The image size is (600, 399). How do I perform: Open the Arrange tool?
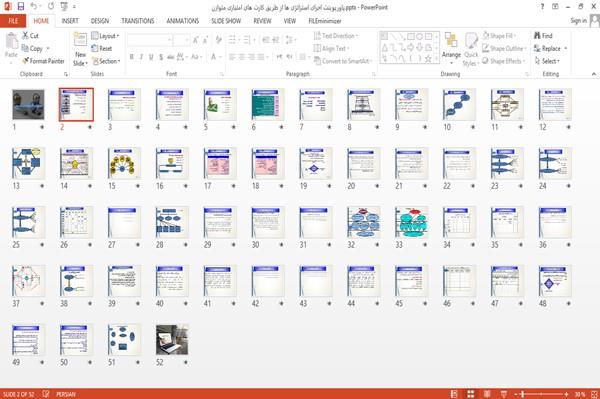[451, 49]
